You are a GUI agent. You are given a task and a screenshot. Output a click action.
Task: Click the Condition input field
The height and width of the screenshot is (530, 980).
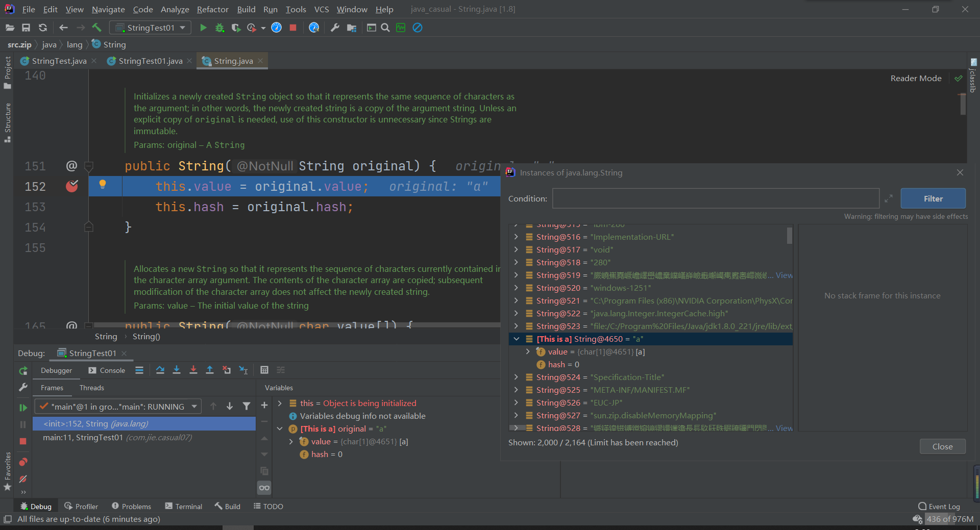[x=716, y=198]
